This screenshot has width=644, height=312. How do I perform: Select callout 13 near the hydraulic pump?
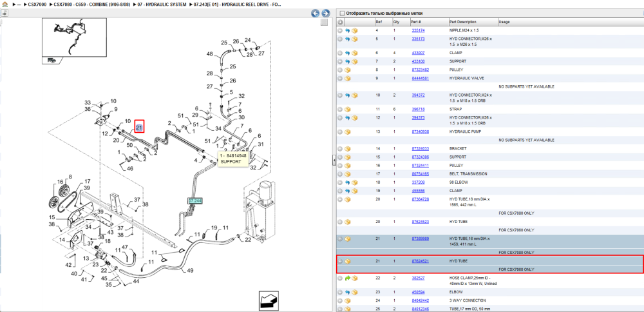(86, 258)
